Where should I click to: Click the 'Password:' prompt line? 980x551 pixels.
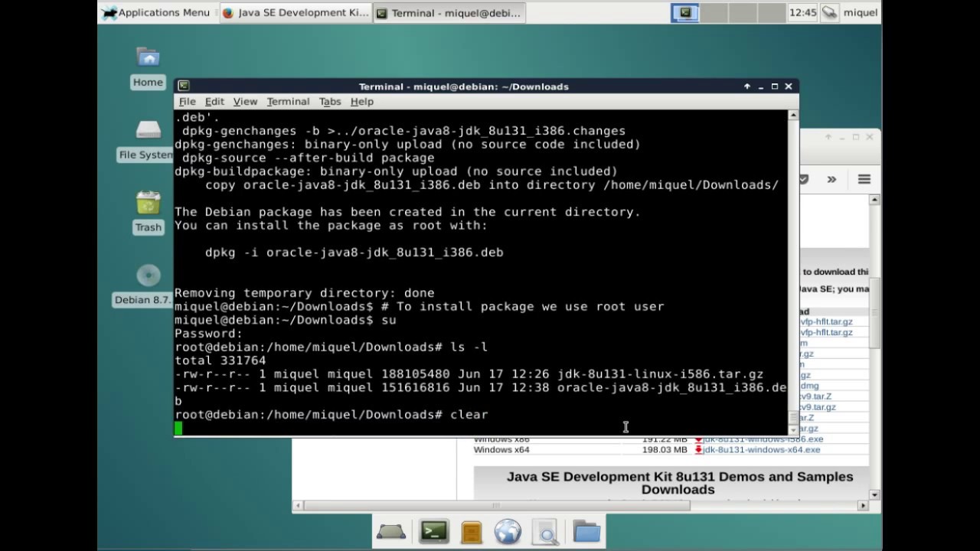(208, 334)
